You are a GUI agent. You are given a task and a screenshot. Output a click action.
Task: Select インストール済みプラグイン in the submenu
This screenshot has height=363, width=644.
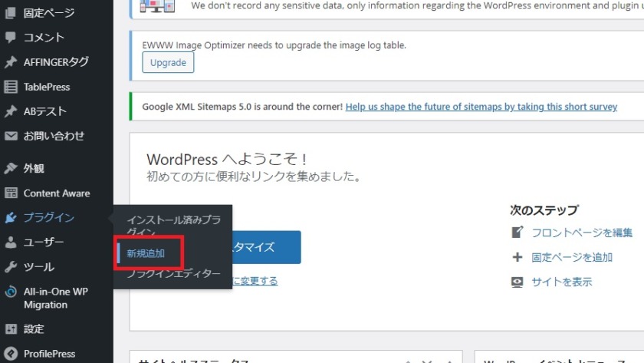[x=173, y=226]
